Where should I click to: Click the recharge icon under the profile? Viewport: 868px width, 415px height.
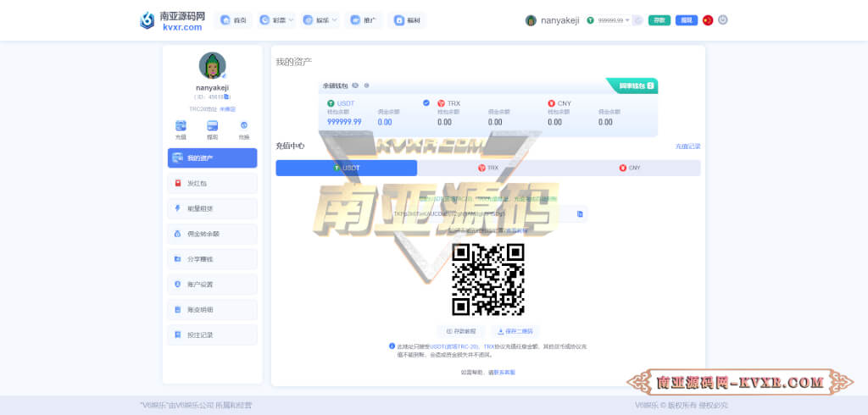[181, 129]
